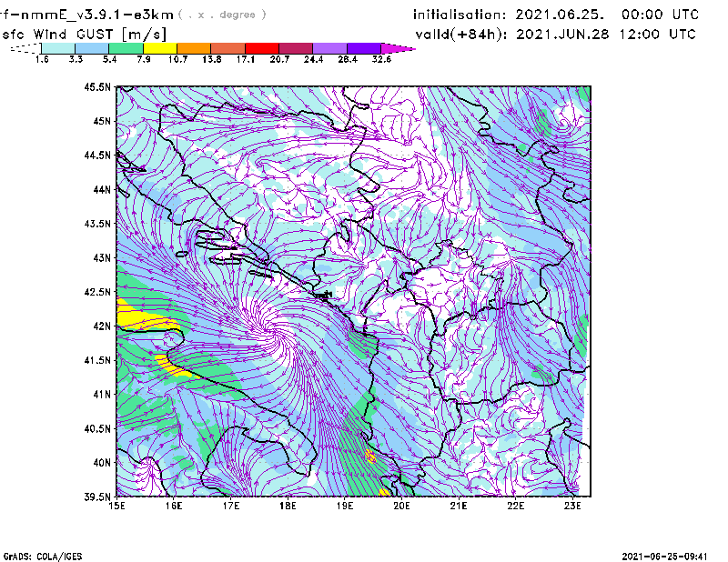This screenshot has height=562, width=728.
Task: Click the light cyan 1.6–3.3 legend swatch
Action: [x=58, y=48]
